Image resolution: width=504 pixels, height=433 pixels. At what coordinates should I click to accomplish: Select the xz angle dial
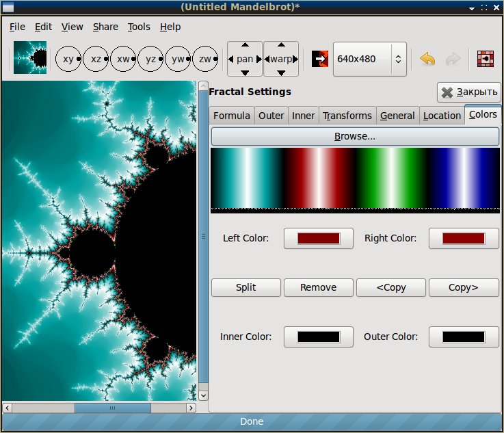tap(96, 59)
